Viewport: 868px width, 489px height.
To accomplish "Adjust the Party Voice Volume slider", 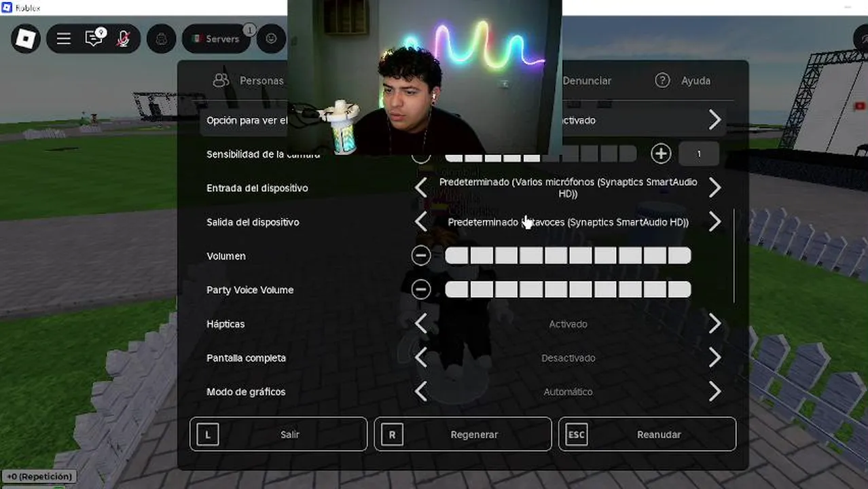I will [x=568, y=290].
